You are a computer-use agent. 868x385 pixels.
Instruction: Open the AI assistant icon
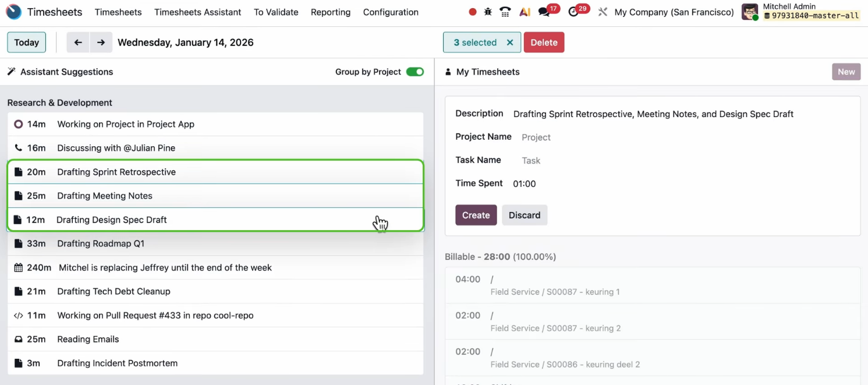click(525, 12)
